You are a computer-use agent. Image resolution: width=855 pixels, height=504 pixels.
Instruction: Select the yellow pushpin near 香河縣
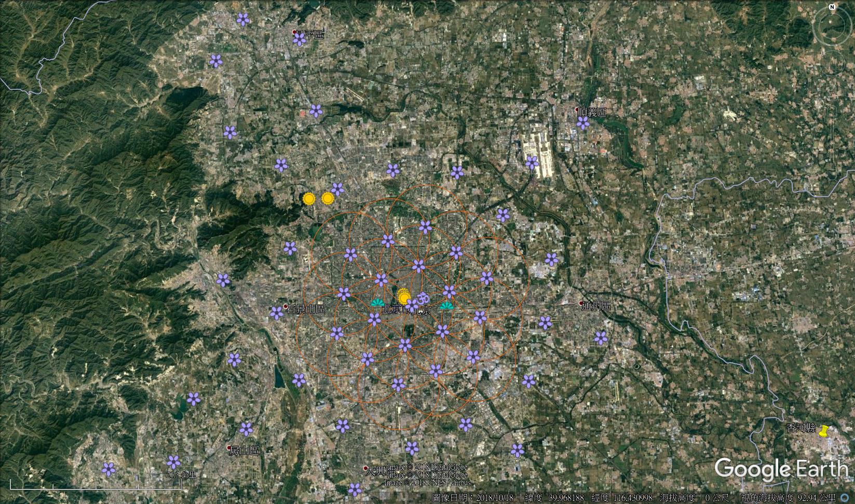pyautogui.click(x=823, y=431)
